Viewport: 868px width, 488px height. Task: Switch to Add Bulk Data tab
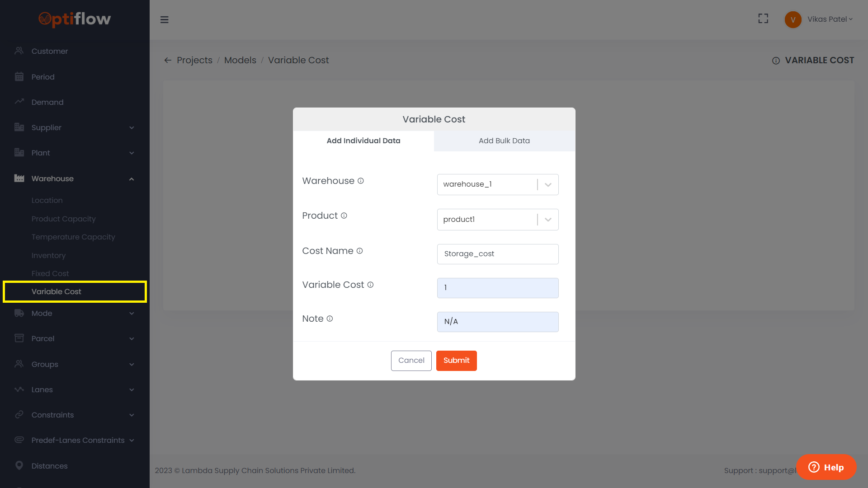[504, 141]
